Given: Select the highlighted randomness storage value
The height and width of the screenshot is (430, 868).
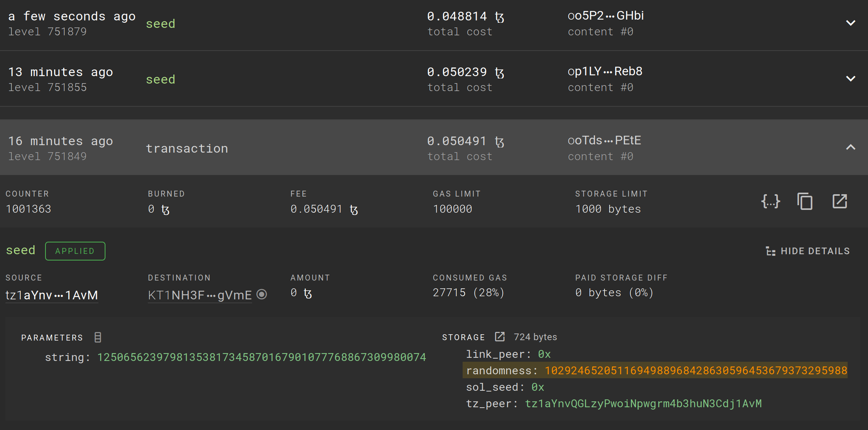Looking at the screenshot, I should point(695,370).
